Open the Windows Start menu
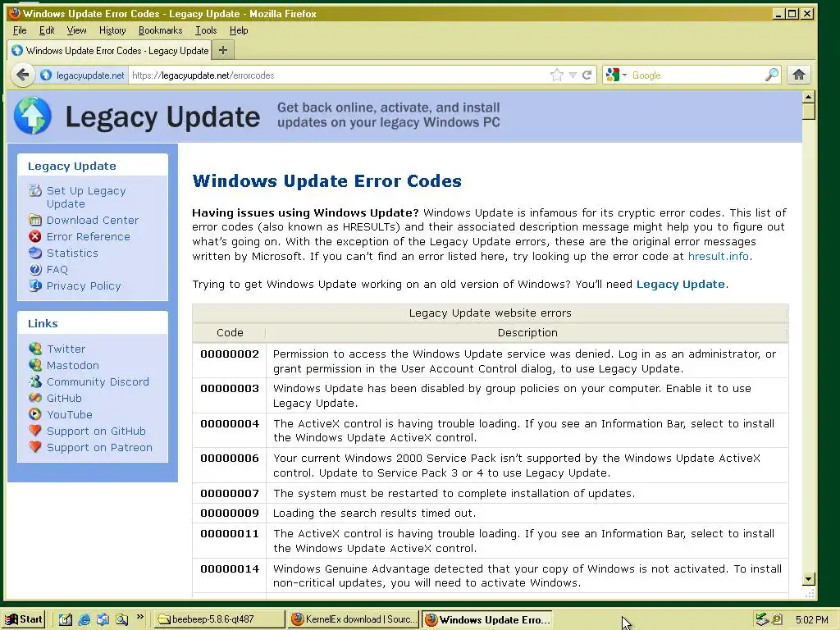This screenshot has height=630, width=840. click(24, 620)
